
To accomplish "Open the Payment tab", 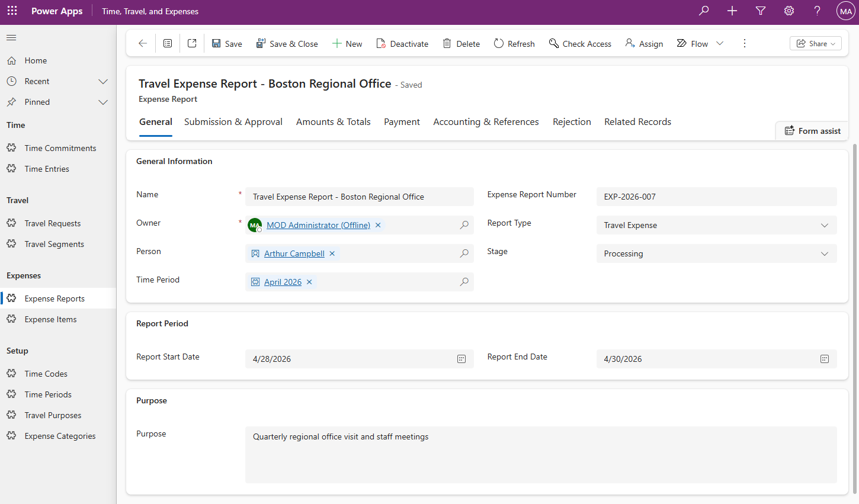I will pos(402,122).
